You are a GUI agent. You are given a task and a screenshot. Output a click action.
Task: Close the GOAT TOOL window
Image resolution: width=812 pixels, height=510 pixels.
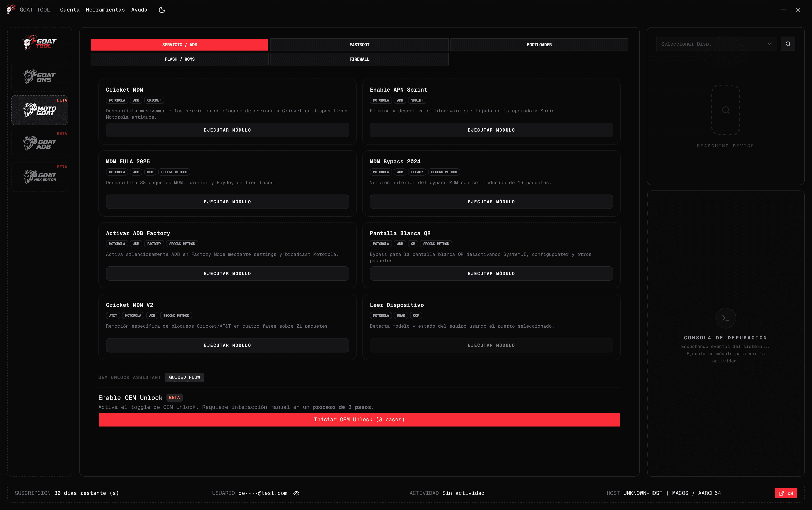click(798, 10)
